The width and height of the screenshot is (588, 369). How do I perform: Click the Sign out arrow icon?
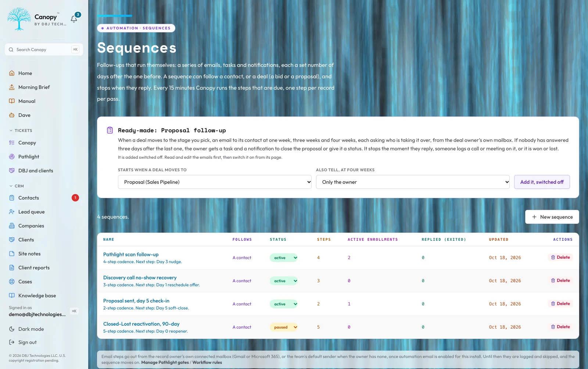coord(12,342)
